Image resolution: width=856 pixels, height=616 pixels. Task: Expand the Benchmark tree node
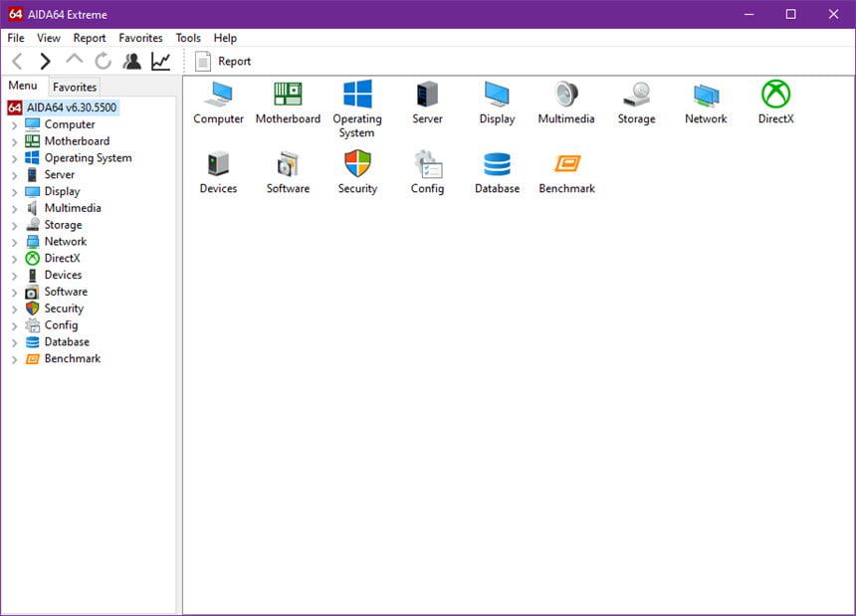14,359
